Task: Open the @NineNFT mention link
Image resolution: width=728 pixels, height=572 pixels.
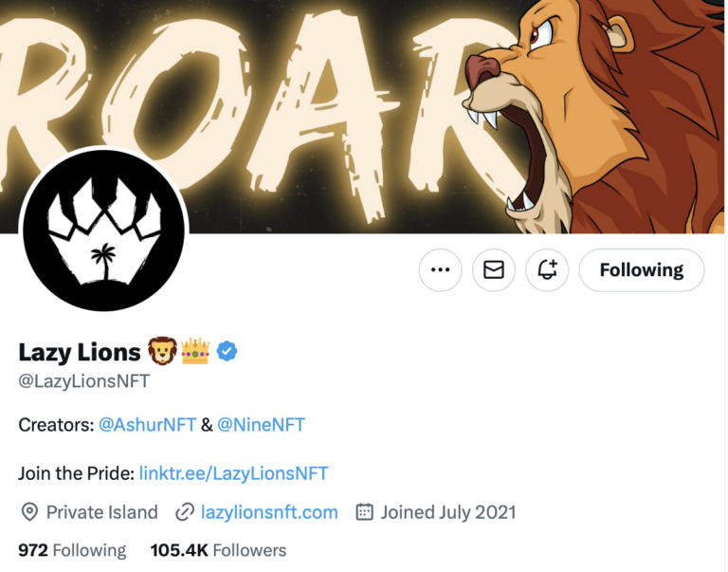Action: click(262, 425)
